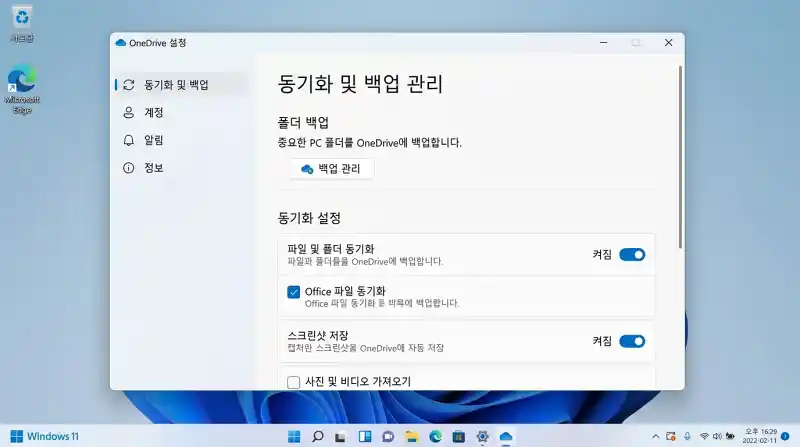Click the OneDrive settings window scrollbar
The image size is (800, 447).
680,157
